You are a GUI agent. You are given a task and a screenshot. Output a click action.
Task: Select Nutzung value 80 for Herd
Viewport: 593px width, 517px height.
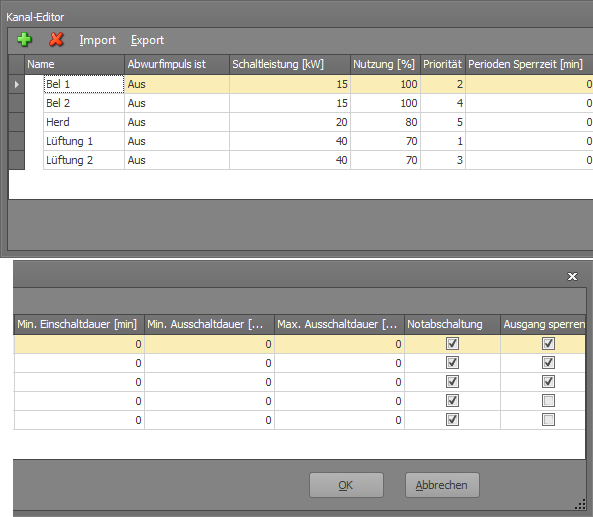[x=385, y=122]
